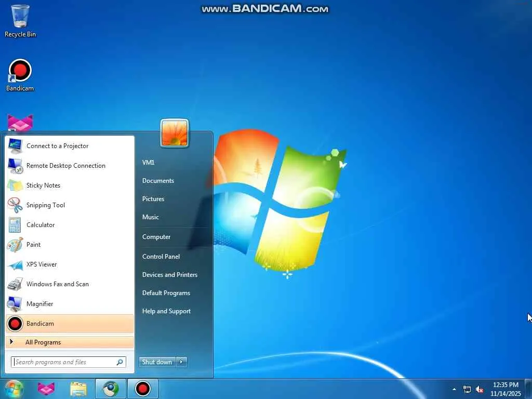Click the Connect to a Projector icon
The image size is (532, 399).
pyautogui.click(x=15, y=146)
